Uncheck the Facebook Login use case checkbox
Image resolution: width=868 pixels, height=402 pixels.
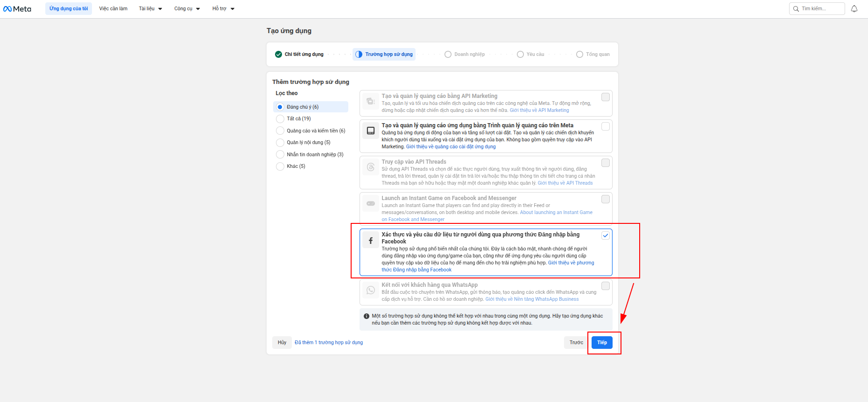(x=606, y=236)
